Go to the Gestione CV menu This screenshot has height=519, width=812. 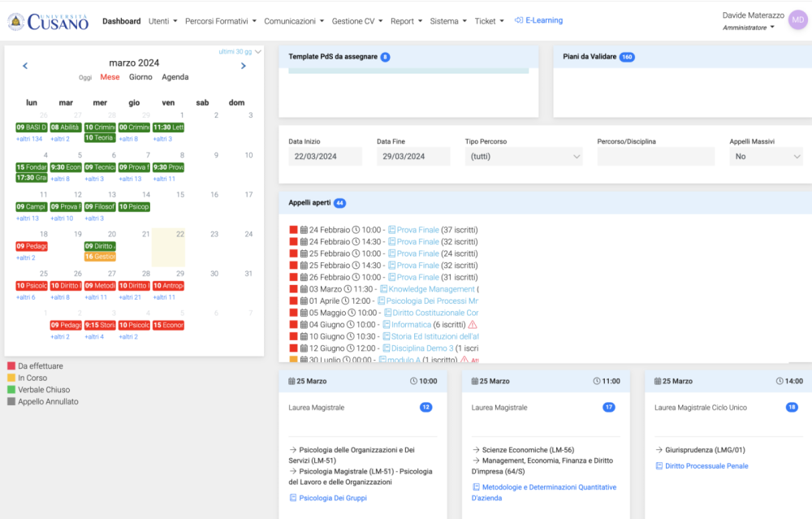coord(353,21)
